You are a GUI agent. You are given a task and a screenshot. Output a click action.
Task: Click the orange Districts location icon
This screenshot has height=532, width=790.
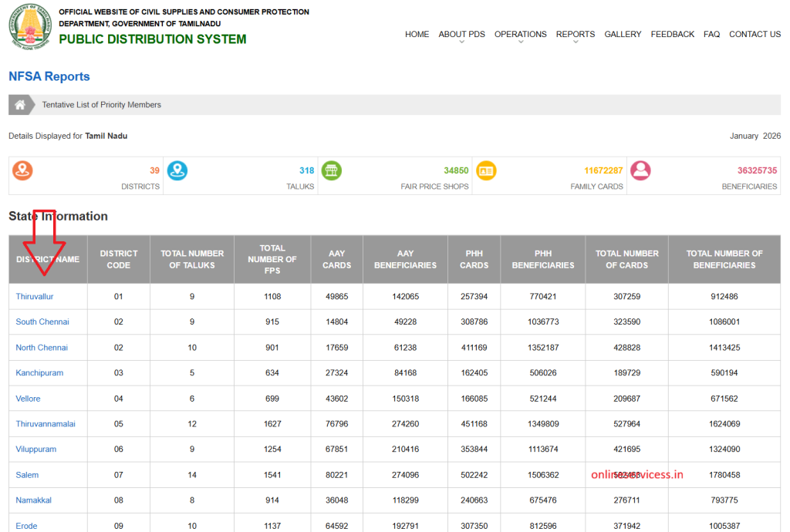tap(22, 171)
